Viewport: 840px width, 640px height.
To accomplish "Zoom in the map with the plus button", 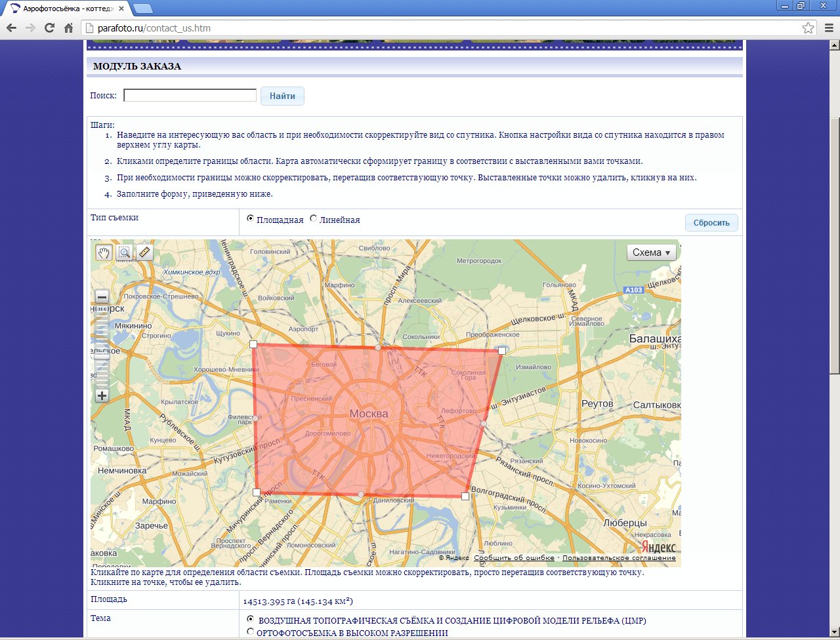I will (x=102, y=395).
